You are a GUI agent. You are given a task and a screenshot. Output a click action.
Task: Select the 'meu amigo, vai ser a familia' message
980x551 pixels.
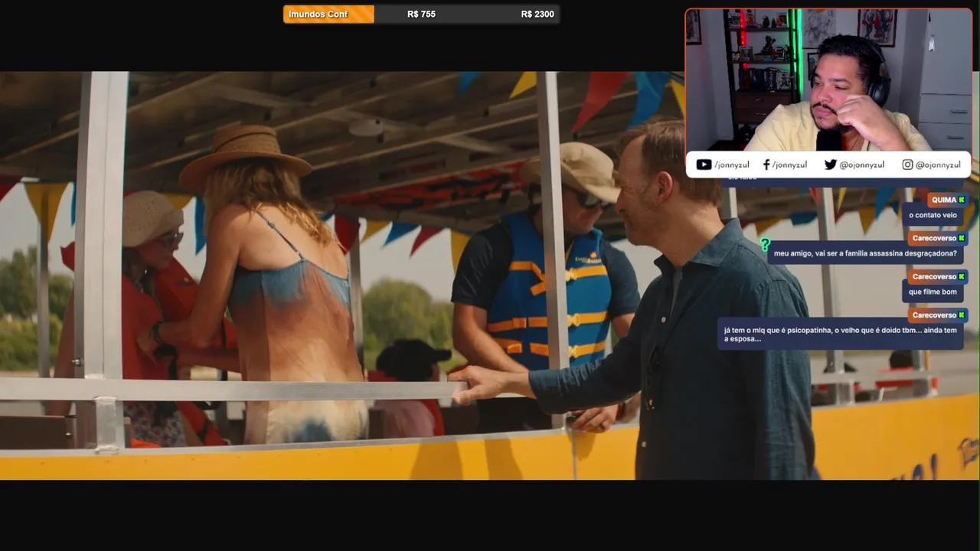(x=865, y=253)
